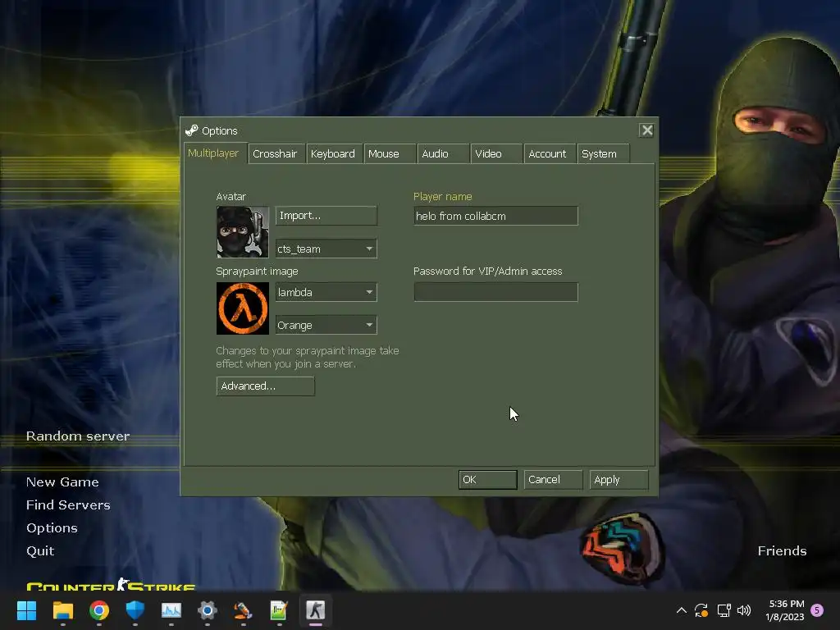Open Options from main menu
This screenshot has width=840, height=630.
(x=52, y=528)
